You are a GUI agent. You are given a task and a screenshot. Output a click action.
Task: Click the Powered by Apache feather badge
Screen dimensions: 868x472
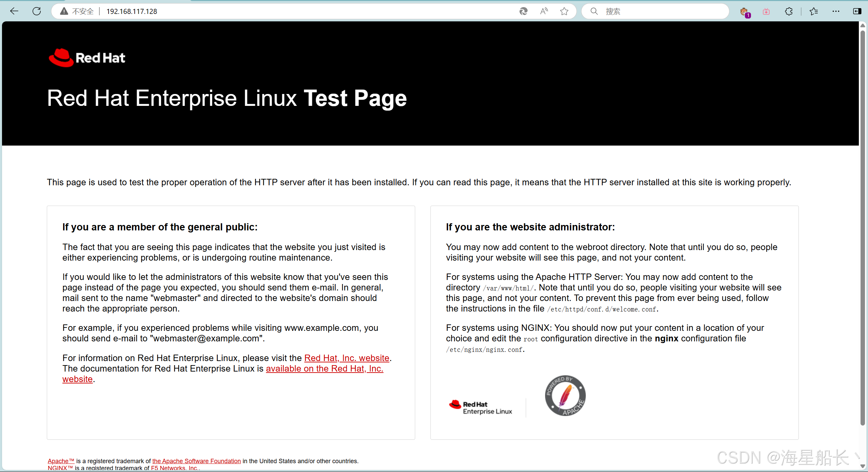[565, 395]
